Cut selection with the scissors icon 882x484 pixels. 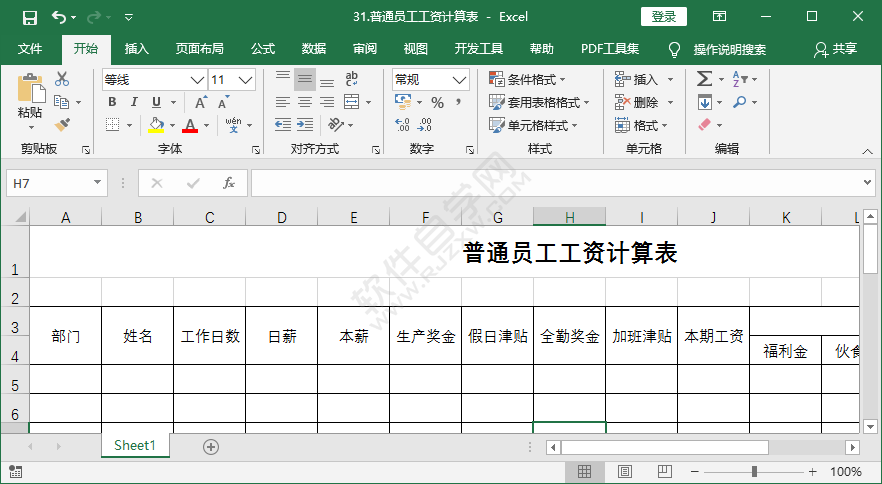[62, 79]
